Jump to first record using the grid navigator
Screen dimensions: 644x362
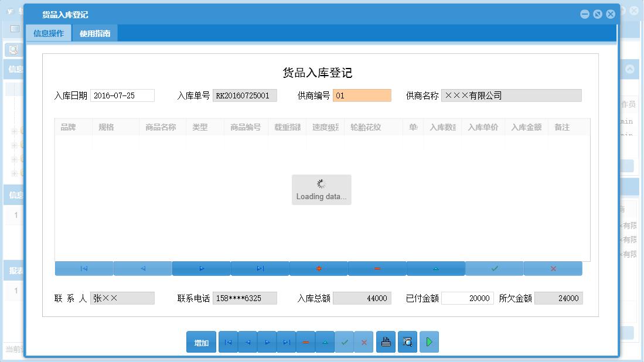coord(84,268)
